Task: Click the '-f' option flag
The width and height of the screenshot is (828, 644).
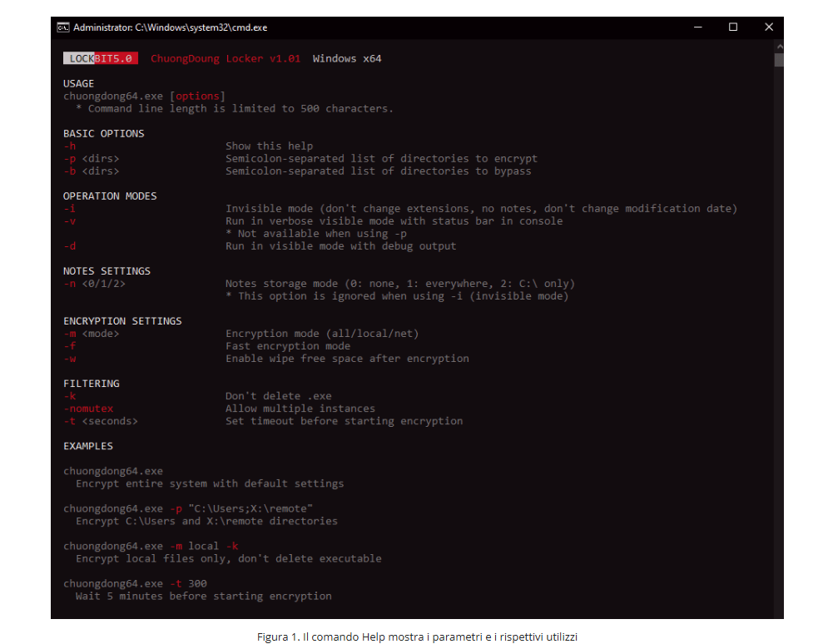Action: pyautogui.click(x=70, y=346)
